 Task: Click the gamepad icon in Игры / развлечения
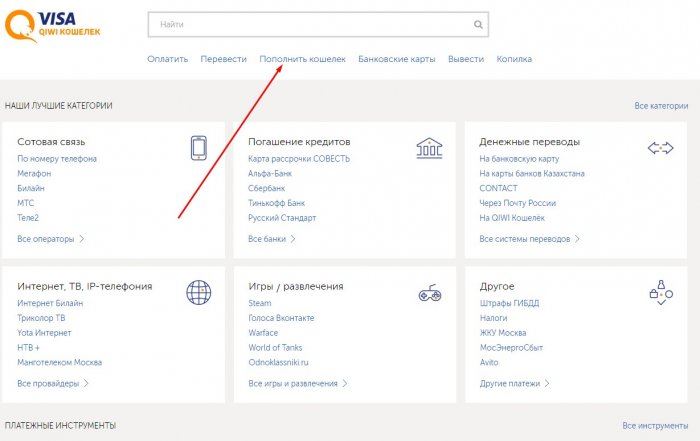(429, 294)
